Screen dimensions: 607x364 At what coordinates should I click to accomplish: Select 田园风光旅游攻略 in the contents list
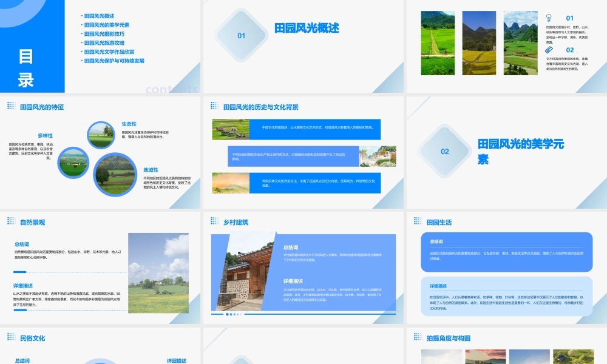coord(104,43)
